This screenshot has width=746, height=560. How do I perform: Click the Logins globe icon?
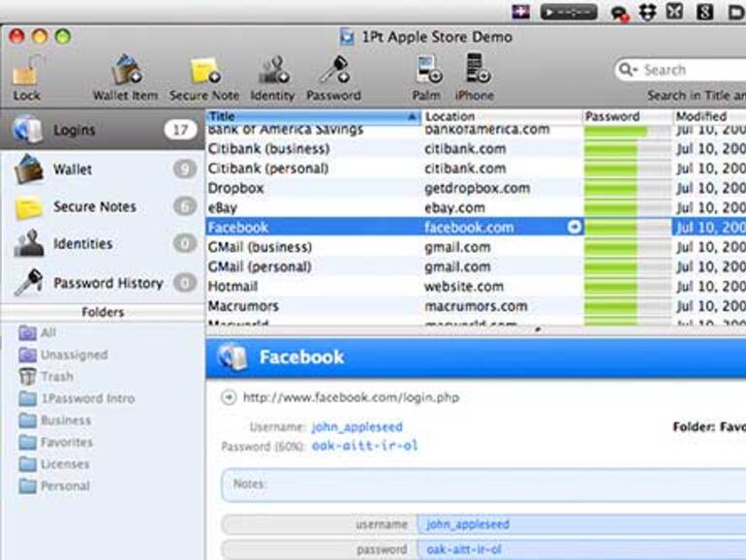point(27,129)
